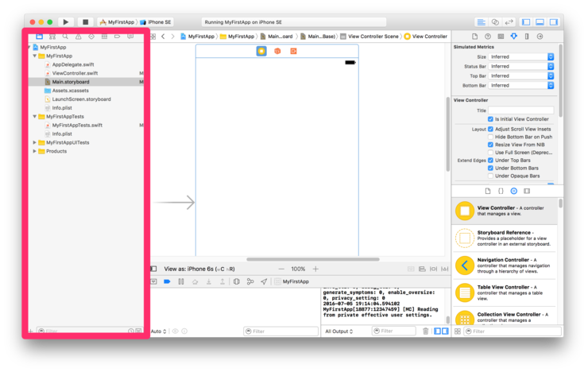This screenshot has width=588, height=372.
Task: Toggle Under Bottom Bars checkbox
Action: pos(490,168)
